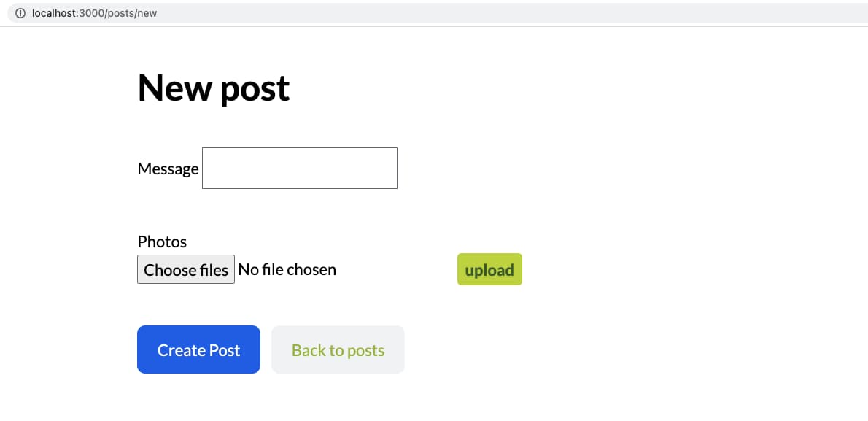
Task: Click the blue Create Post submit button
Action: pos(198,349)
